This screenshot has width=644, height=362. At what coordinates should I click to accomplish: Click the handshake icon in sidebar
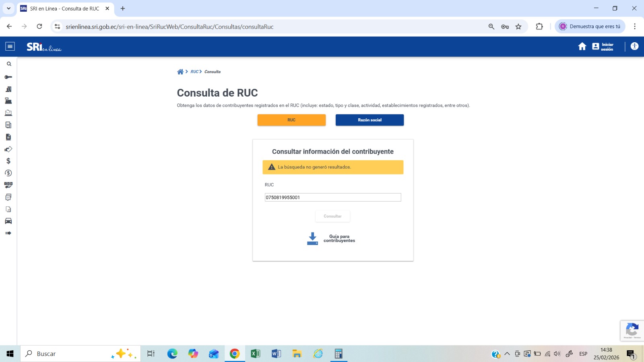(x=8, y=149)
